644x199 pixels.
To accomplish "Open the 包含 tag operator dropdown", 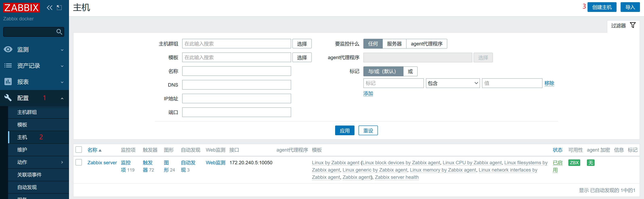I will (x=453, y=83).
